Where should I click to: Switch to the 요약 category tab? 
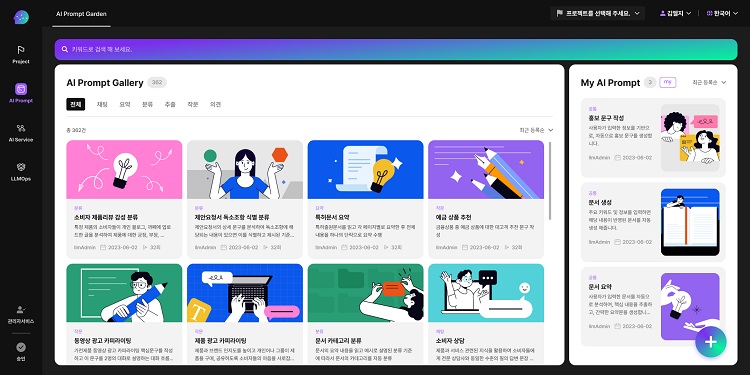[125, 104]
